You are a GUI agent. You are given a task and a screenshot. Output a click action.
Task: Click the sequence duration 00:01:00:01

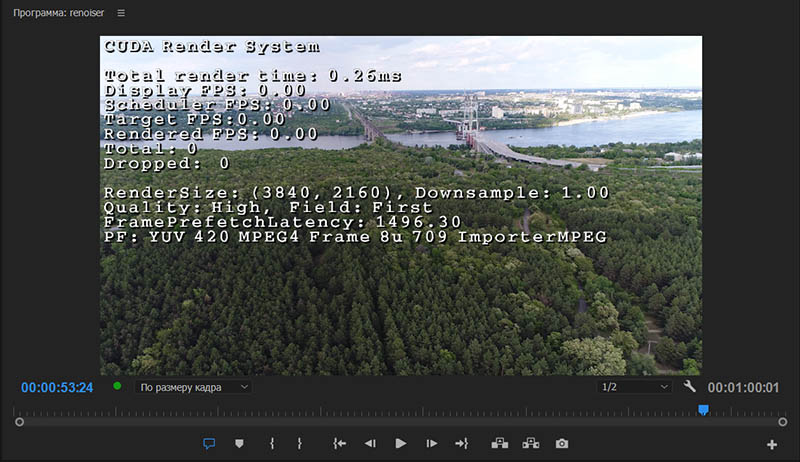[743, 388]
